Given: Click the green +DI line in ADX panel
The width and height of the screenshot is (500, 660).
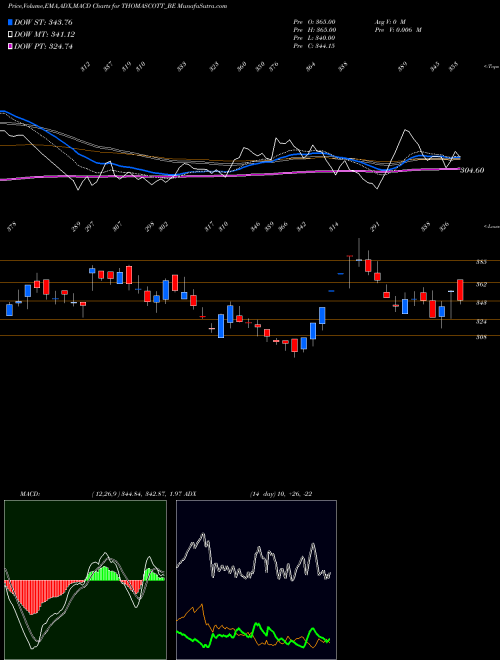Looking at the screenshot, I should point(253,633).
